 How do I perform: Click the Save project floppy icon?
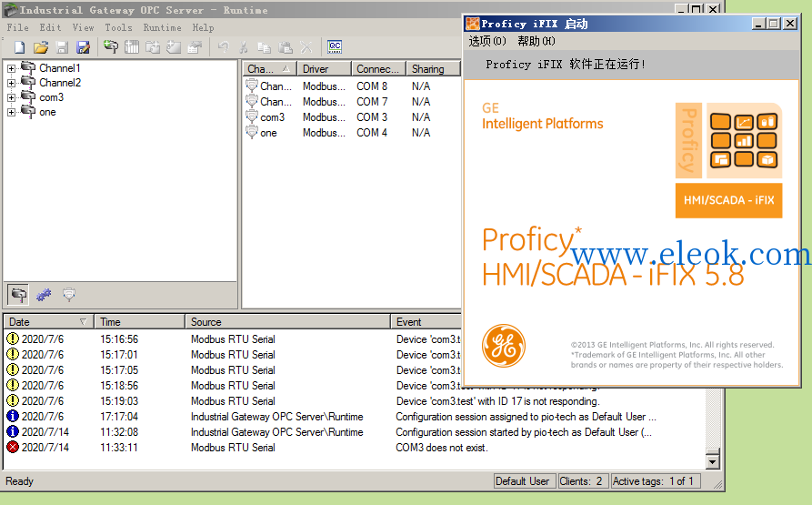(62, 47)
